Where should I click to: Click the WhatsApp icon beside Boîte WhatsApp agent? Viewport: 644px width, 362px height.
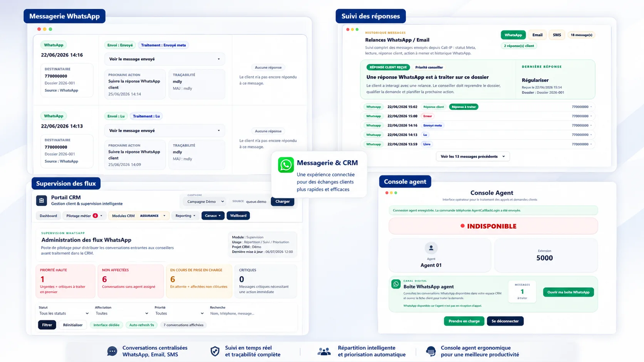[396, 284]
